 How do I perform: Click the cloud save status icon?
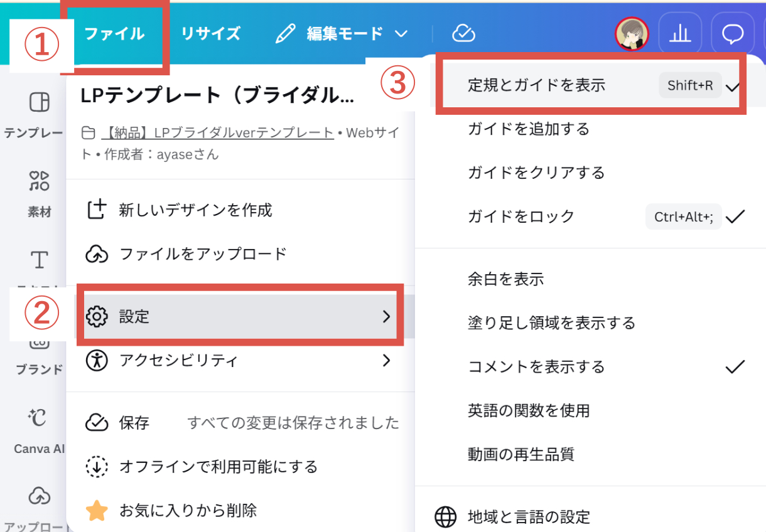coord(463,33)
